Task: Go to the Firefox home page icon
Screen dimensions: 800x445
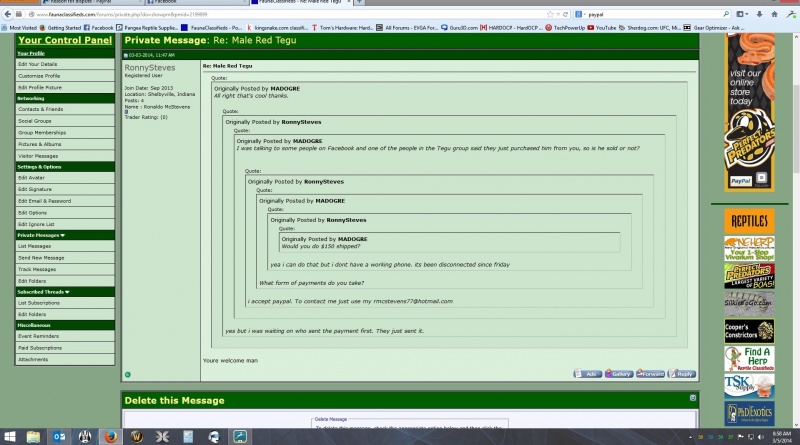Action: coord(774,14)
